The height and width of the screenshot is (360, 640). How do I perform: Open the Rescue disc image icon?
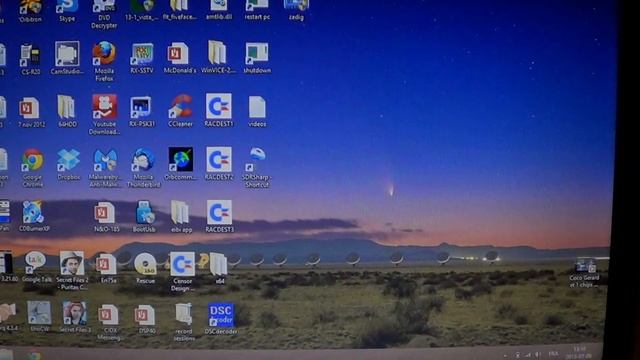click(145, 268)
